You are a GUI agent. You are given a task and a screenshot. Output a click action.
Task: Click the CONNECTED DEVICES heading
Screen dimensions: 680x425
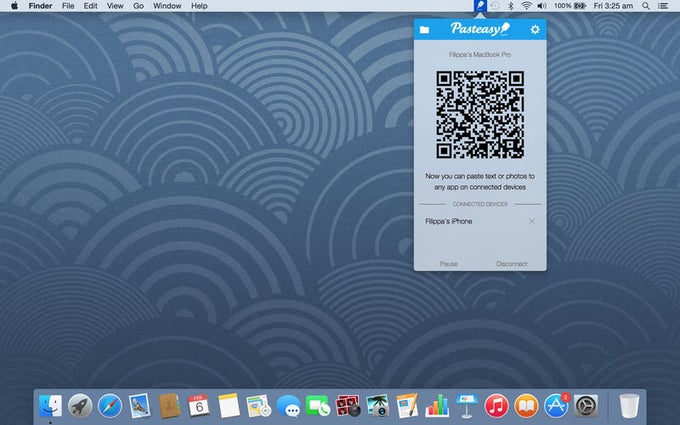(x=480, y=204)
